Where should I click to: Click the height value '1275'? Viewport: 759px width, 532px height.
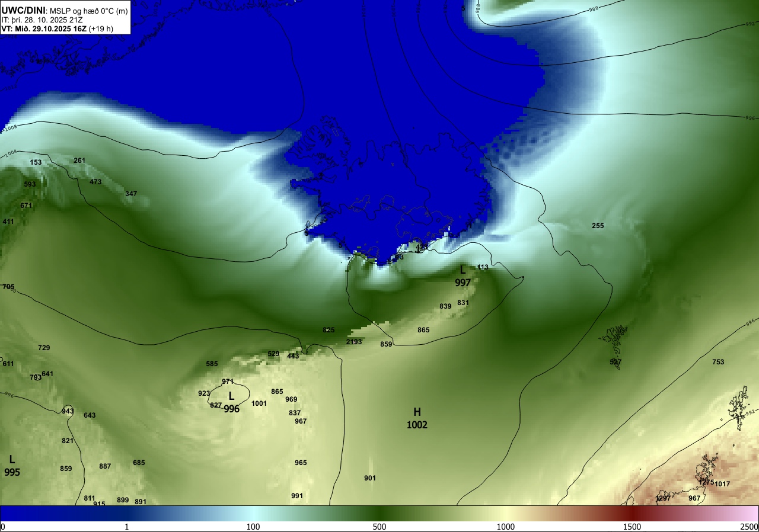pyautogui.click(x=706, y=482)
